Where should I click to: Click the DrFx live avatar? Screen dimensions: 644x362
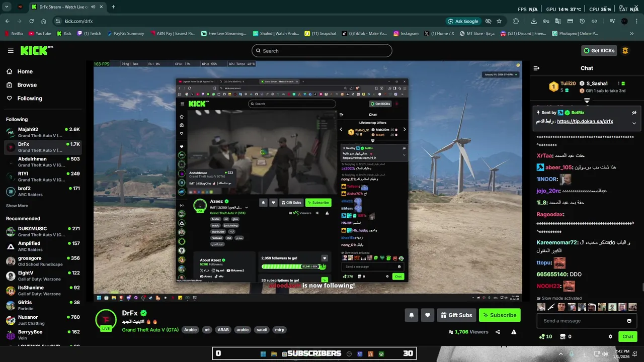click(106, 320)
